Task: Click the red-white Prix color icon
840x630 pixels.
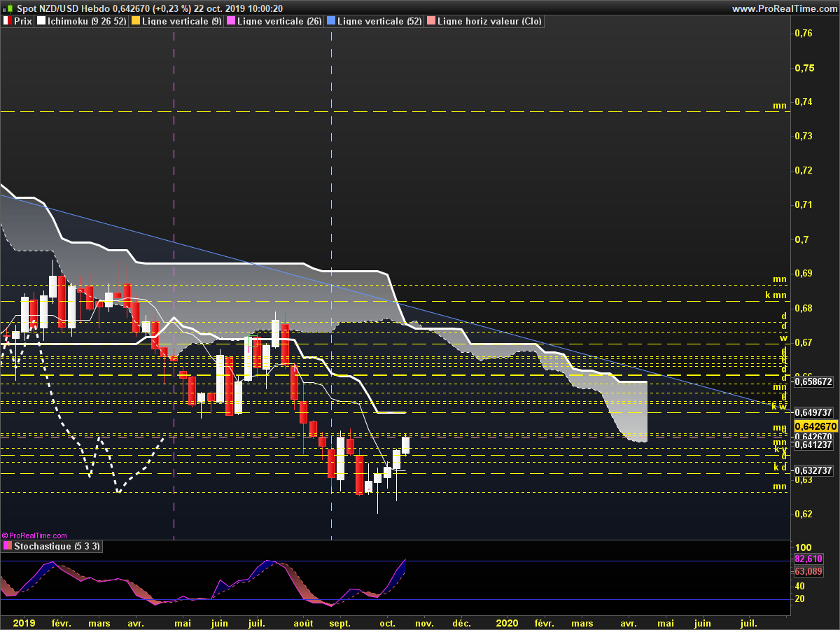Action: (x=8, y=21)
